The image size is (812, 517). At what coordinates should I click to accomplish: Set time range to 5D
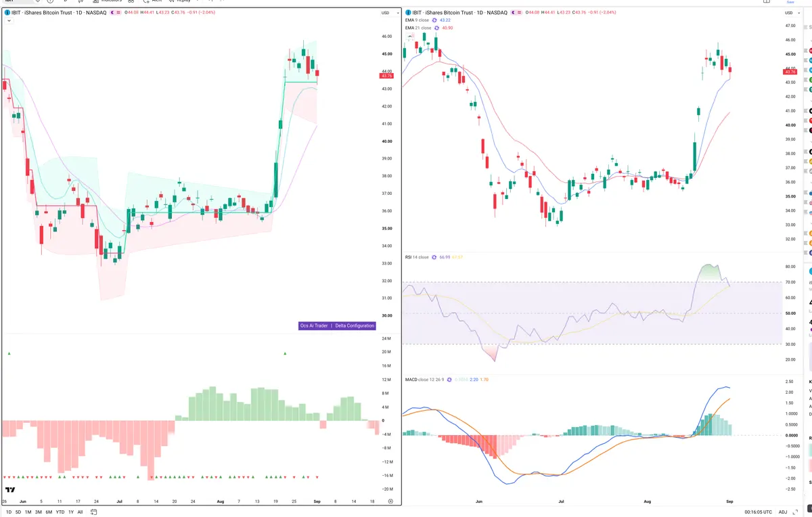18,512
